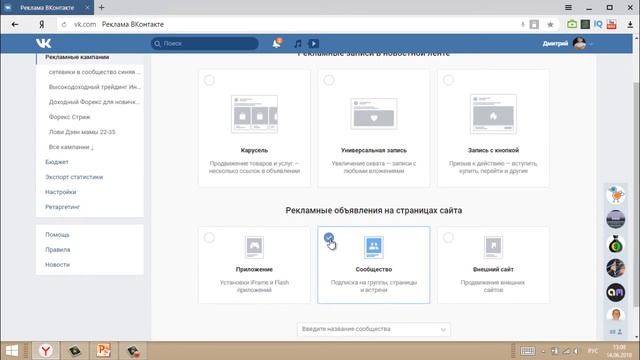This screenshot has height=360, width=640.
Task: Open Рекламные кампании section
Action: click(77, 57)
